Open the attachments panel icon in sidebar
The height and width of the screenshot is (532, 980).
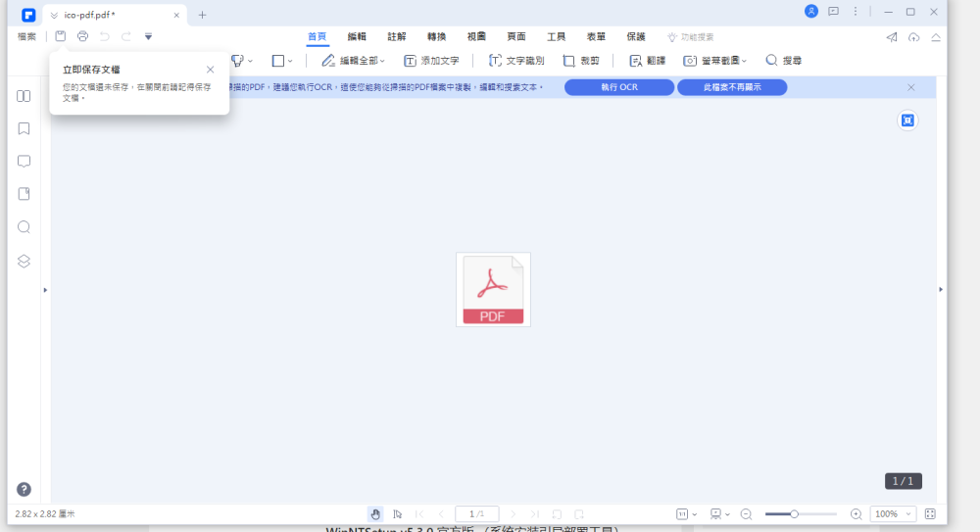point(24,194)
